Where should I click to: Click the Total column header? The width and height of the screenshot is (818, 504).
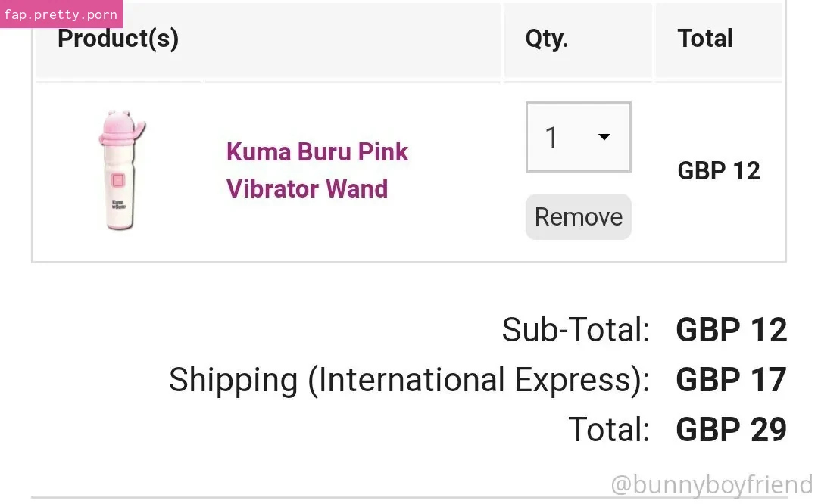[705, 39]
